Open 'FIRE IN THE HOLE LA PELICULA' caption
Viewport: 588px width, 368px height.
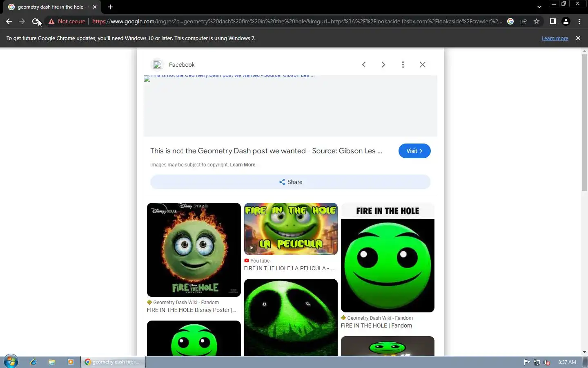tap(289, 268)
